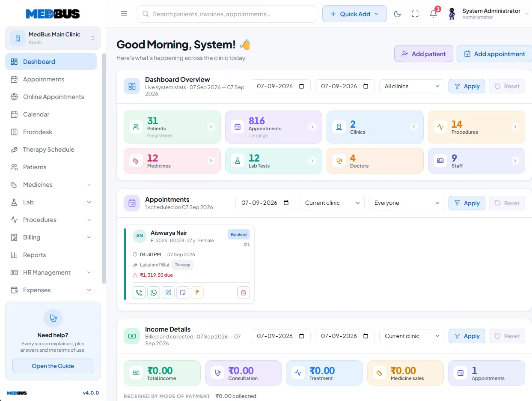Open the Staff stat card showing 9

(476, 161)
